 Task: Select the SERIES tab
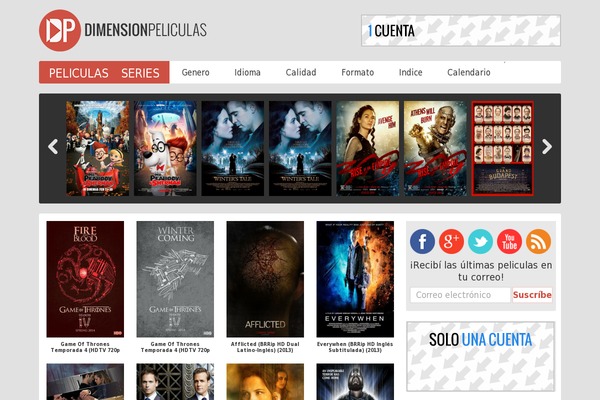140,73
